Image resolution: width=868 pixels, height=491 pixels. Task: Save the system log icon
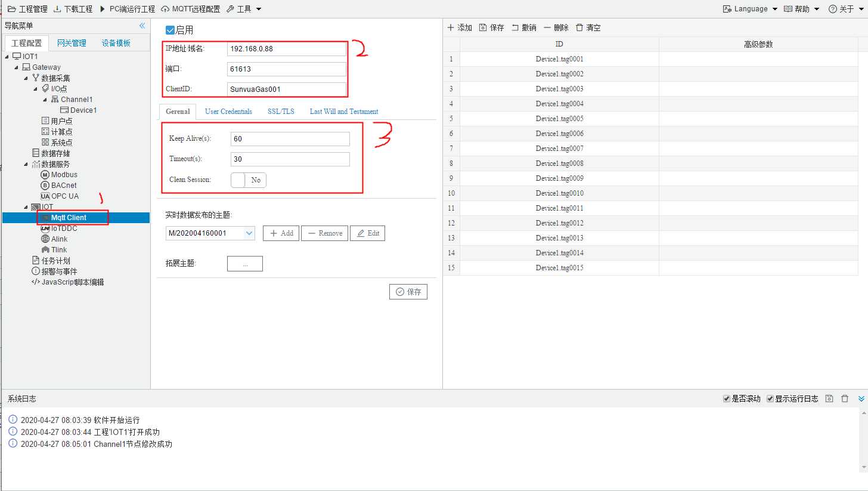[829, 399]
